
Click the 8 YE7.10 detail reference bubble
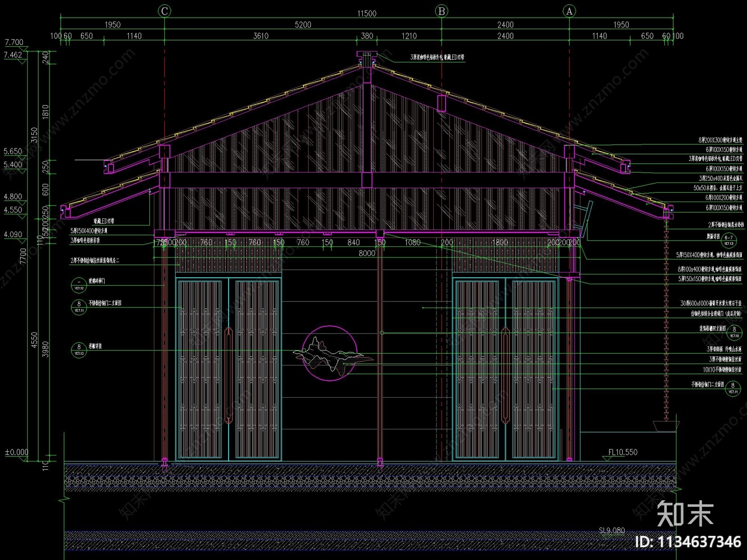click(x=734, y=332)
